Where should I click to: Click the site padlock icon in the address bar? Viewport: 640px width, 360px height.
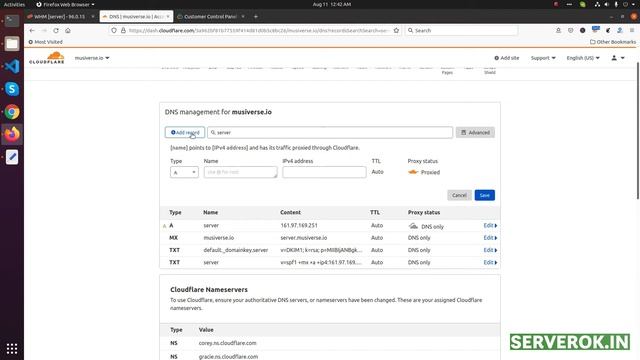[x=123, y=31]
